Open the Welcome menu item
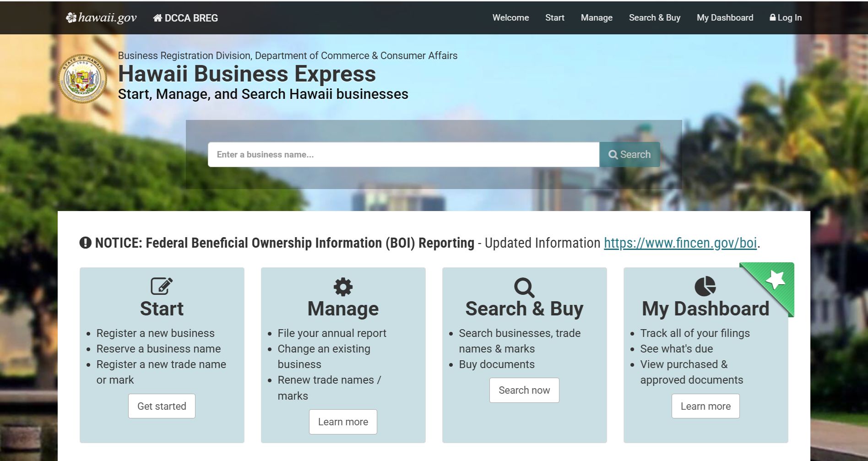This screenshot has height=461, width=868. point(510,18)
